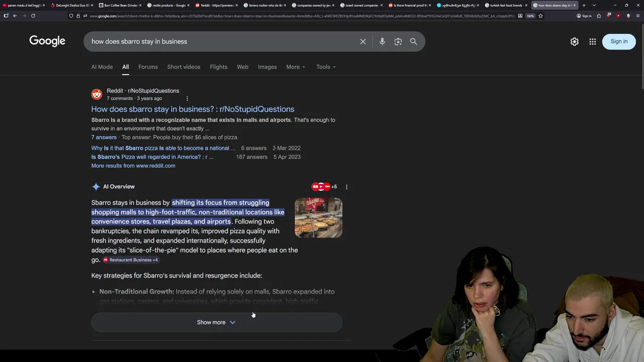Expand AI Overview with Show more

point(216,322)
